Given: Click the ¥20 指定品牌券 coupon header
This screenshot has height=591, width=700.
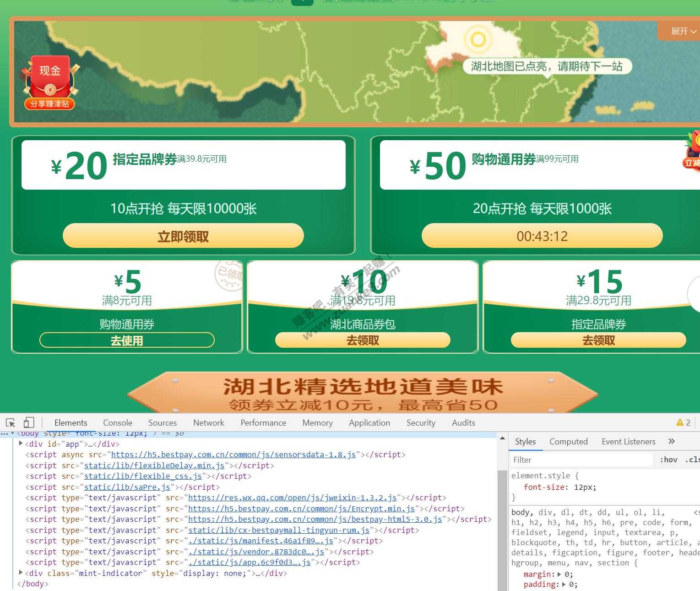Looking at the screenshot, I should [183, 165].
